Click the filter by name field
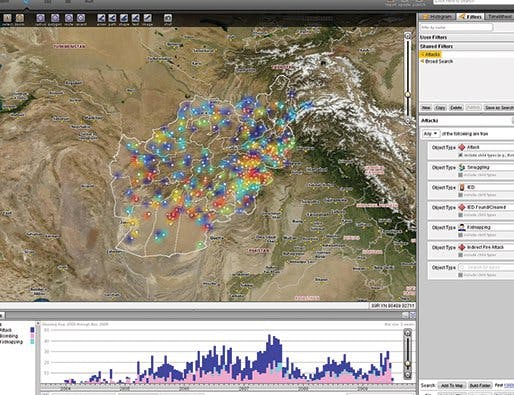 (456, 27)
